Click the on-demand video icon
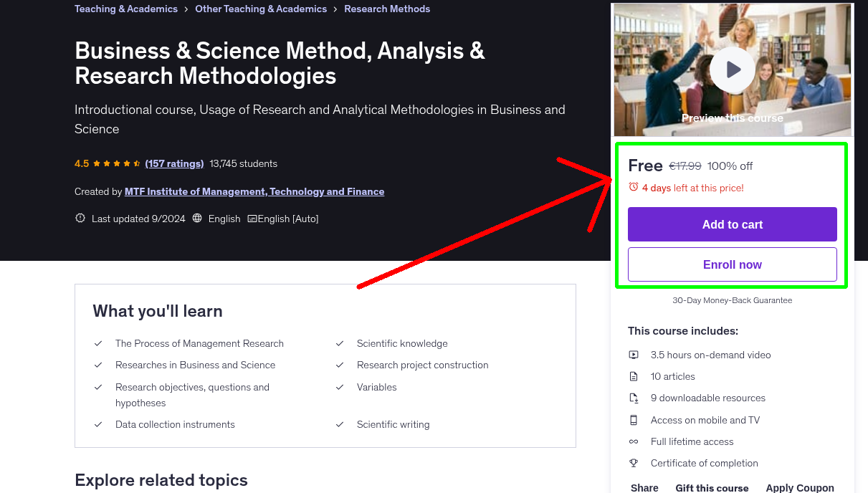This screenshot has height=493, width=868. tap(634, 355)
